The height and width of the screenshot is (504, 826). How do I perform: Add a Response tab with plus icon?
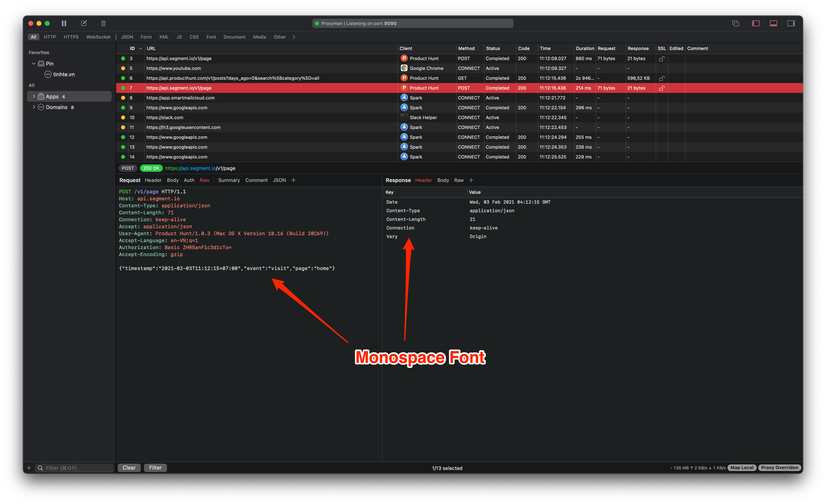tap(471, 180)
